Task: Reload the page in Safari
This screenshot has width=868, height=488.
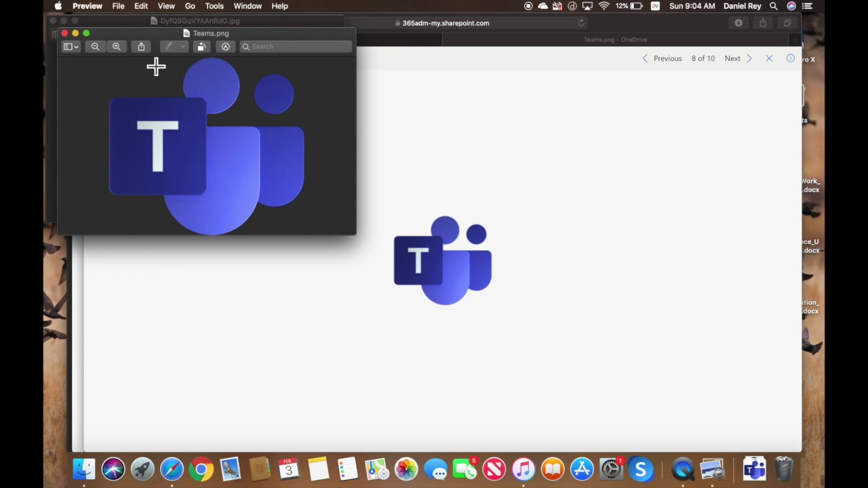Action: point(581,23)
